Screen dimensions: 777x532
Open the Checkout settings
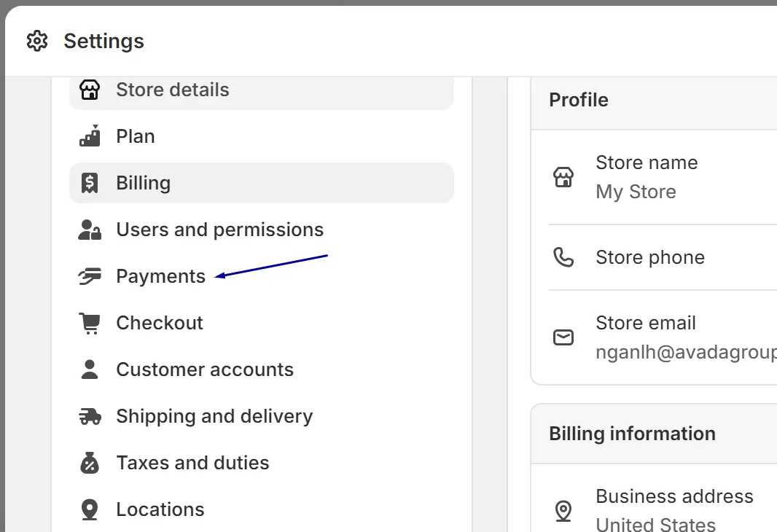pos(262,323)
